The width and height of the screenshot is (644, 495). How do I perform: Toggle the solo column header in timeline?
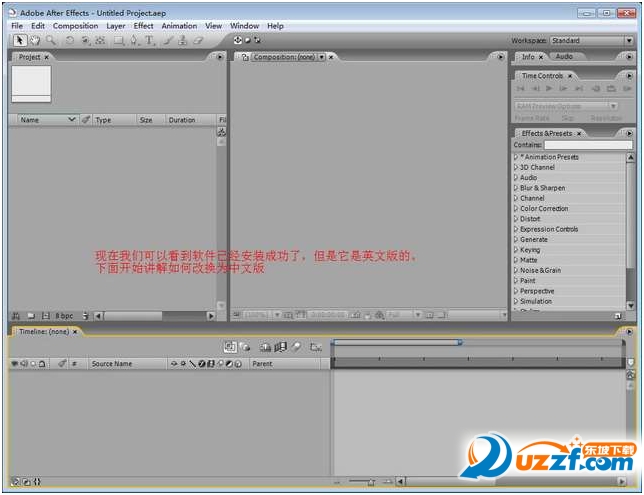(x=33, y=364)
